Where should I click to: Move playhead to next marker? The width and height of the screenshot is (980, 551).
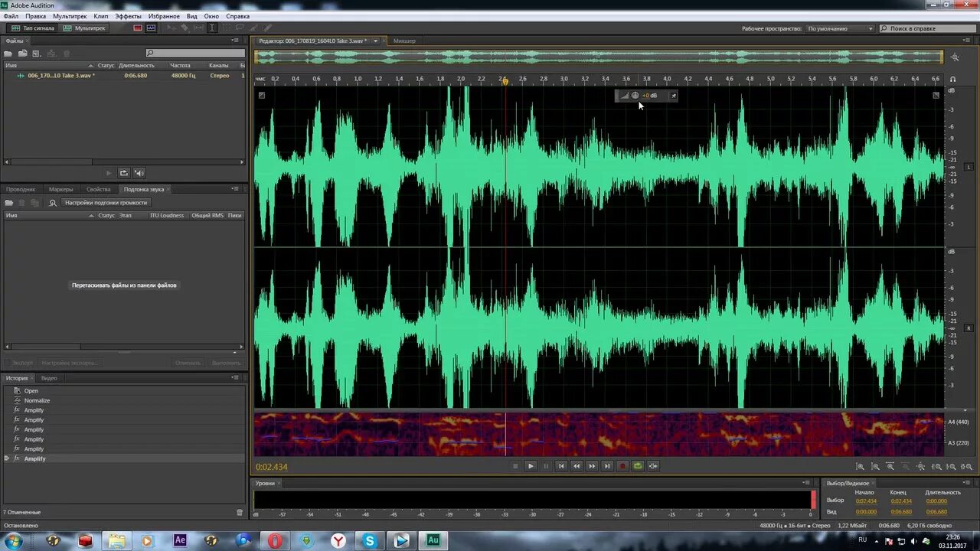coord(607,465)
